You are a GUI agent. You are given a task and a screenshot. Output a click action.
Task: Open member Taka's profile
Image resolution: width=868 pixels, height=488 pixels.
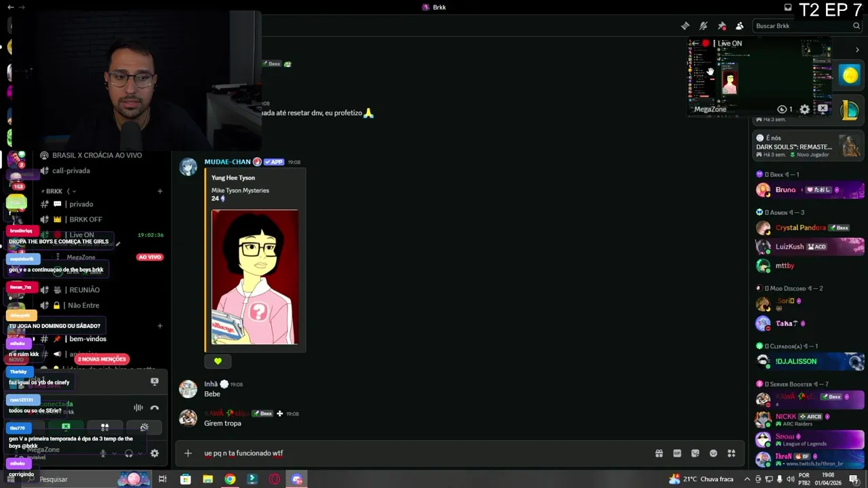coord(809,323)
